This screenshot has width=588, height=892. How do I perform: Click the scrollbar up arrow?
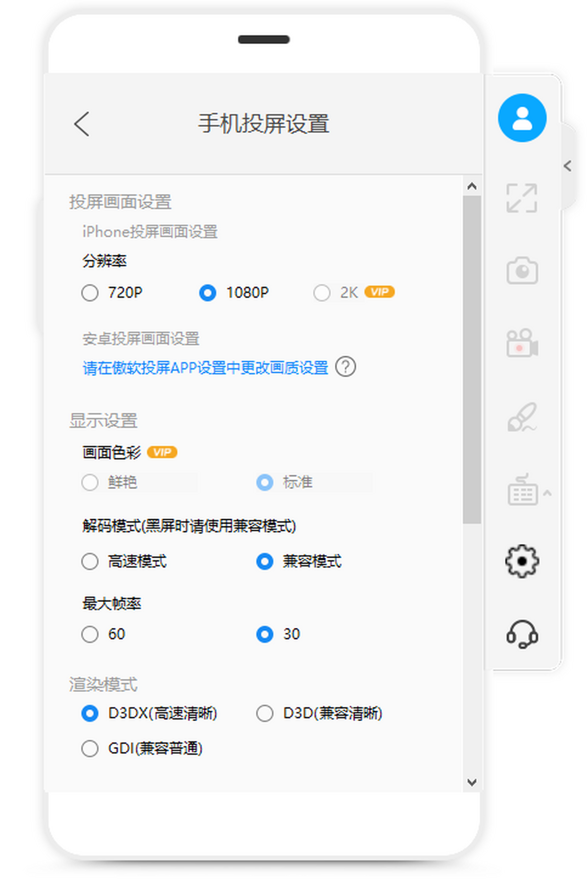[472, 186]
